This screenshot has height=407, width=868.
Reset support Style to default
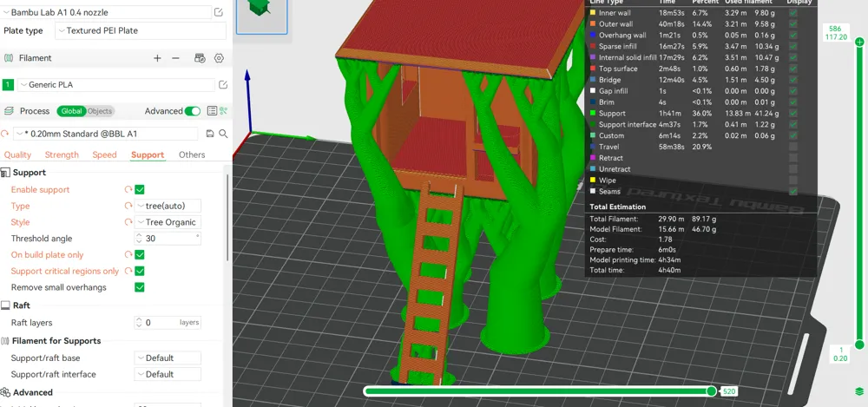pyautogui.click(x=128, y=222)
